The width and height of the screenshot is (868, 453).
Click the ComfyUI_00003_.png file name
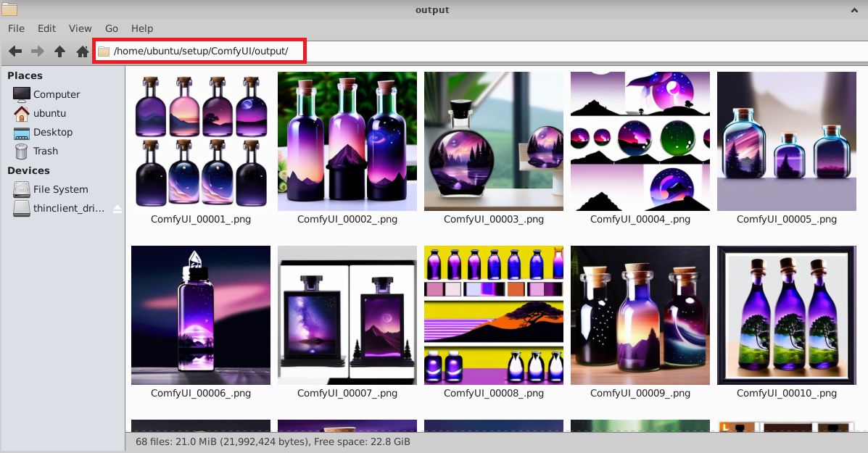pos(494,219)
